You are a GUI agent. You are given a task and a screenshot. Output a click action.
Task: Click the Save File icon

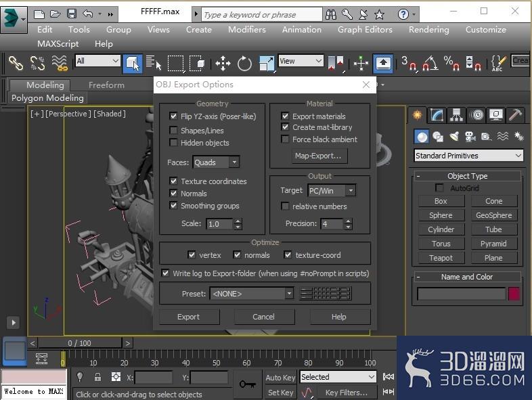[71, 14]
